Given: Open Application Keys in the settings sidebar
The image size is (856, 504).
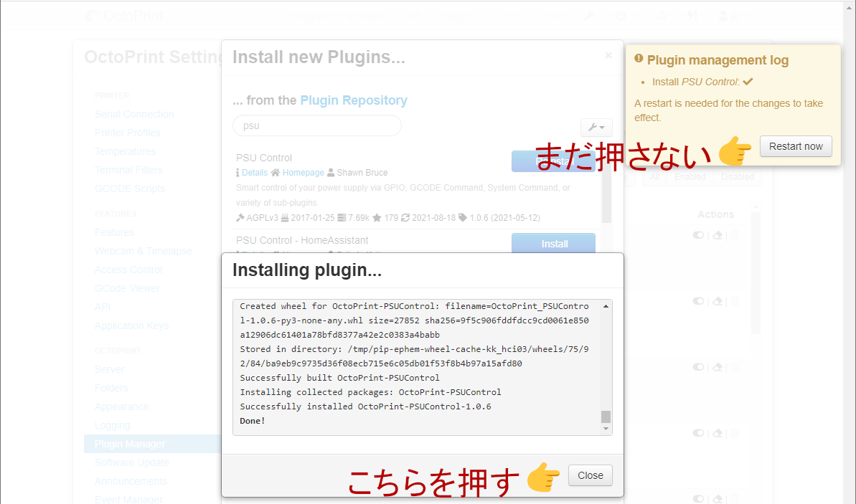Looking at the screenshot, I should [131, 325].
